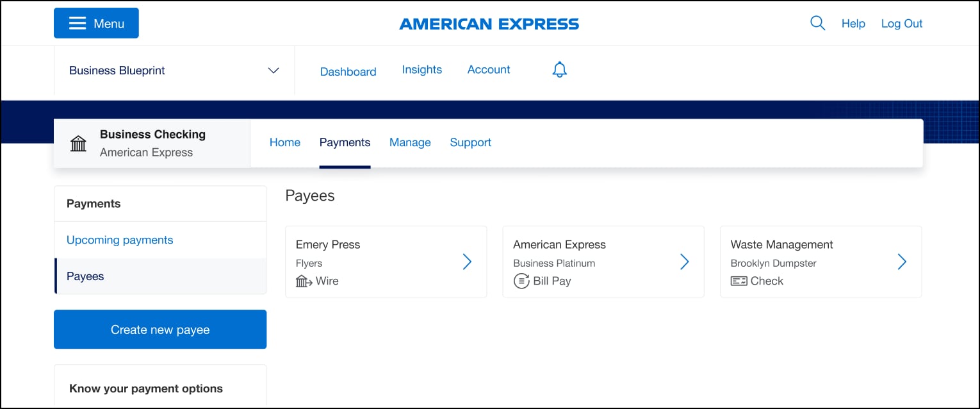
Task: Switch to the Manage tab
Action: [410, 142]
